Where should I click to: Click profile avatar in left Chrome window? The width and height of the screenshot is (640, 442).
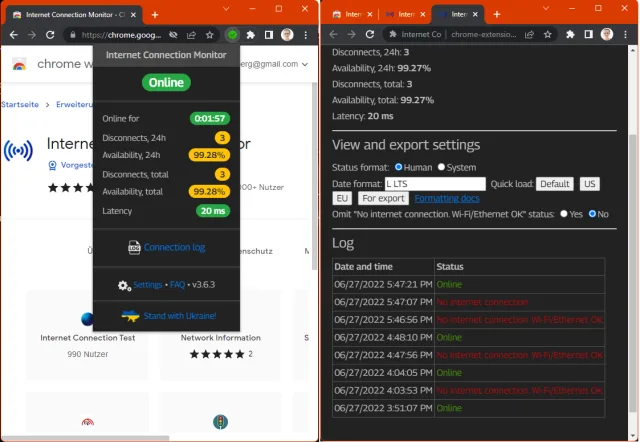tap(287, 35)
